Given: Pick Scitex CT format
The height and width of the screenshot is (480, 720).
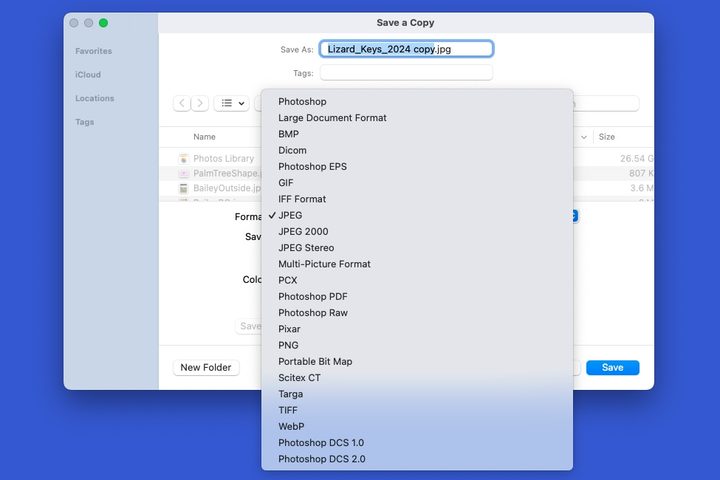Looking at the screenshot, I should click(417, 378).
